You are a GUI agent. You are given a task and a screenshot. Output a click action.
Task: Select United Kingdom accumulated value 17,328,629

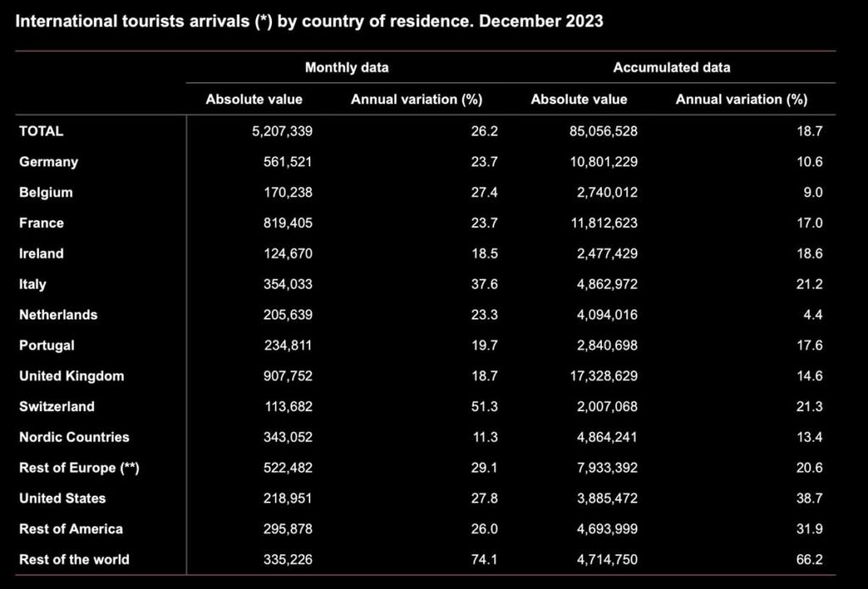(x=603, y=375)
